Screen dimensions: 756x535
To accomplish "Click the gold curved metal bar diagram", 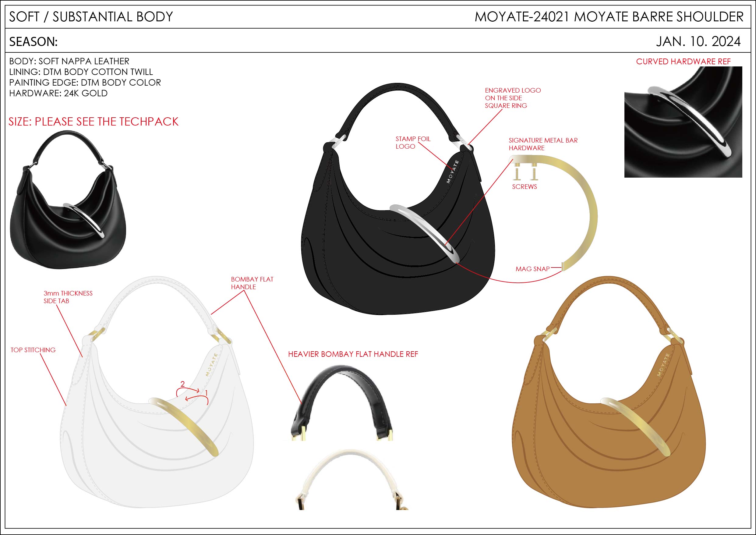I will (554, 214).
